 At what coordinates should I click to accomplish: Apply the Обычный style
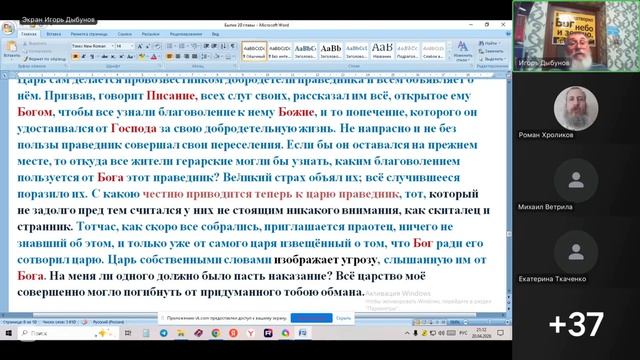(254, 51)
